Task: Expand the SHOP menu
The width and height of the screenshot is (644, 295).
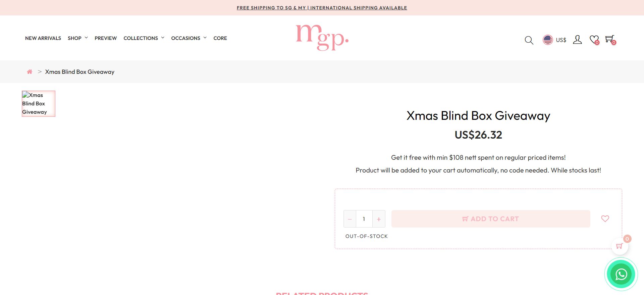Action: (78, 38)
